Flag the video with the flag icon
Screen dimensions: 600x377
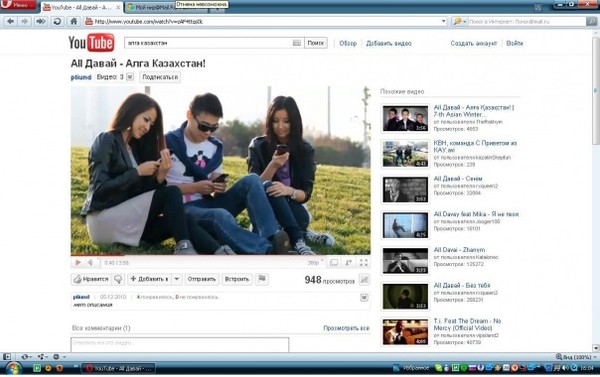(x=262, y=279)
